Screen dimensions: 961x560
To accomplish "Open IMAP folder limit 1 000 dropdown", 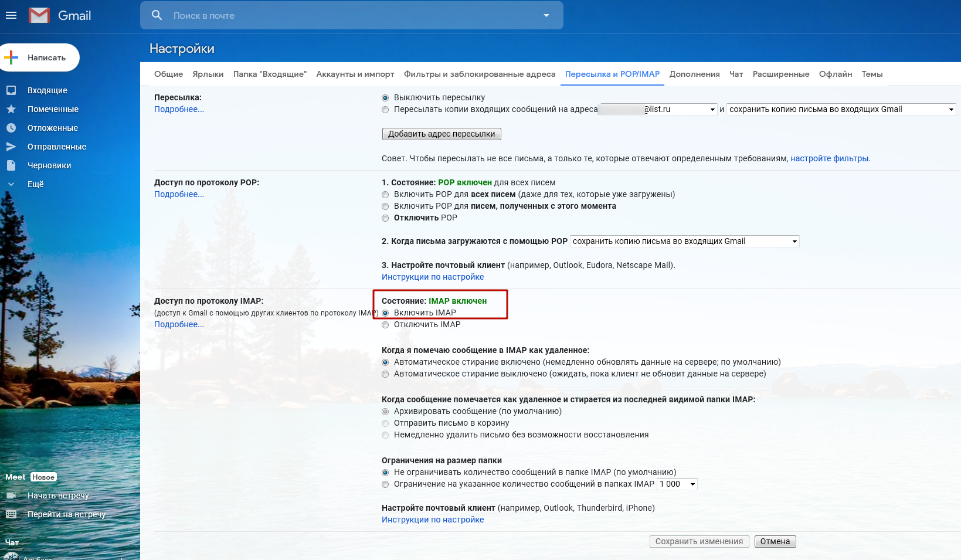I will pos(677,484).
